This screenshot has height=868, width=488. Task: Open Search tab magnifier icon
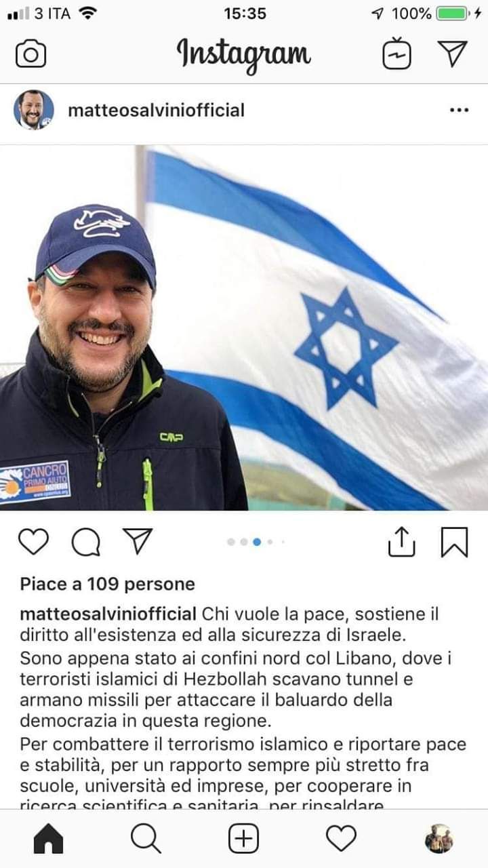[x=146, y=840]
